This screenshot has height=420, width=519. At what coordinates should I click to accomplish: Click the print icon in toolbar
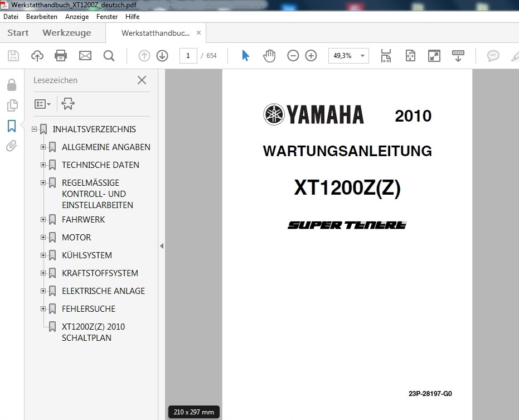(x=61, y=56)
